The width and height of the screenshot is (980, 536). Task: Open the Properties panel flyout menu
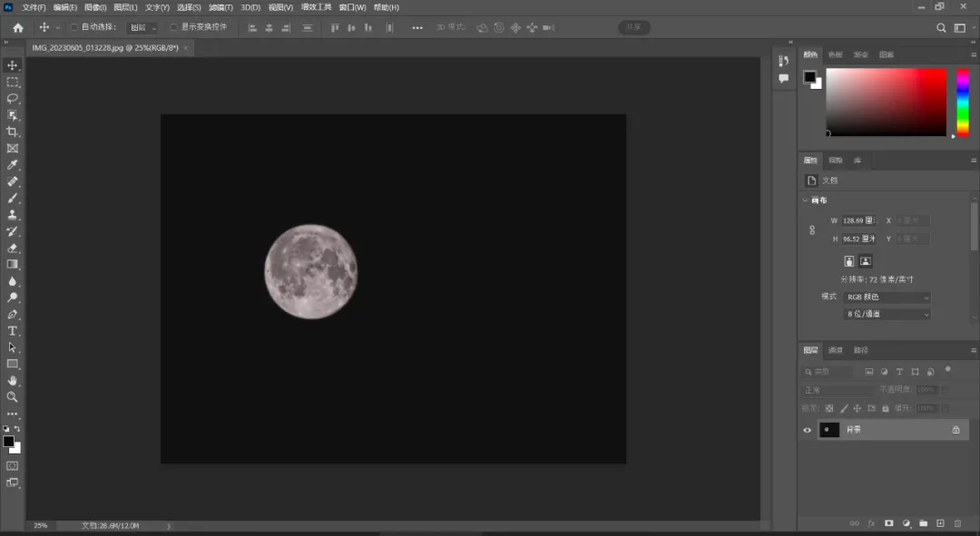(973, 161)
